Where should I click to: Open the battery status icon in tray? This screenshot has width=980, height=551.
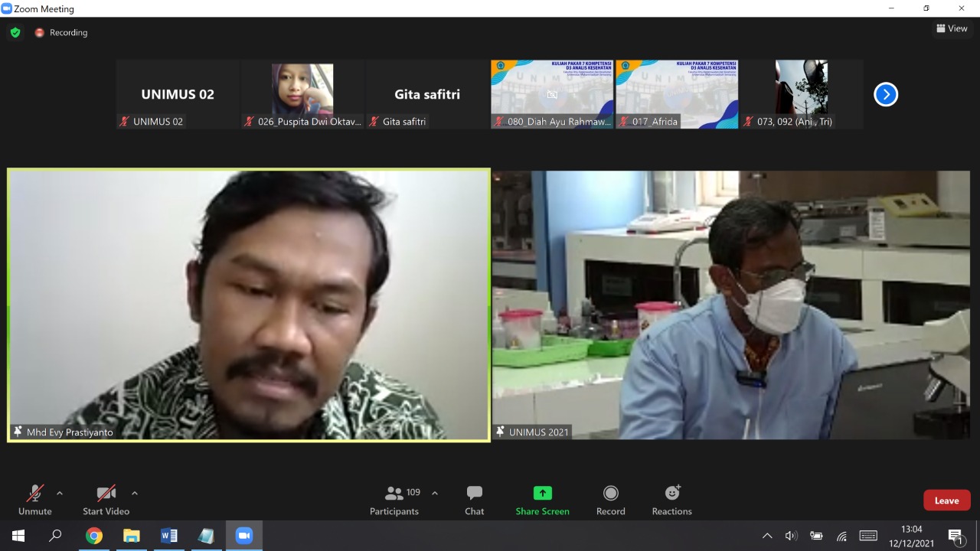click(817, 536)
